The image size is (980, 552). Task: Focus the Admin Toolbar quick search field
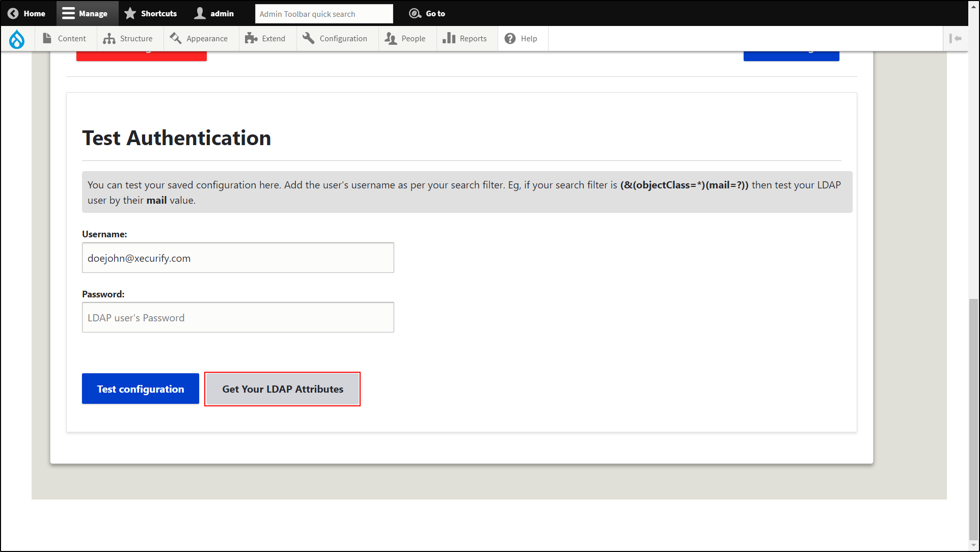(x=323, y=14)
